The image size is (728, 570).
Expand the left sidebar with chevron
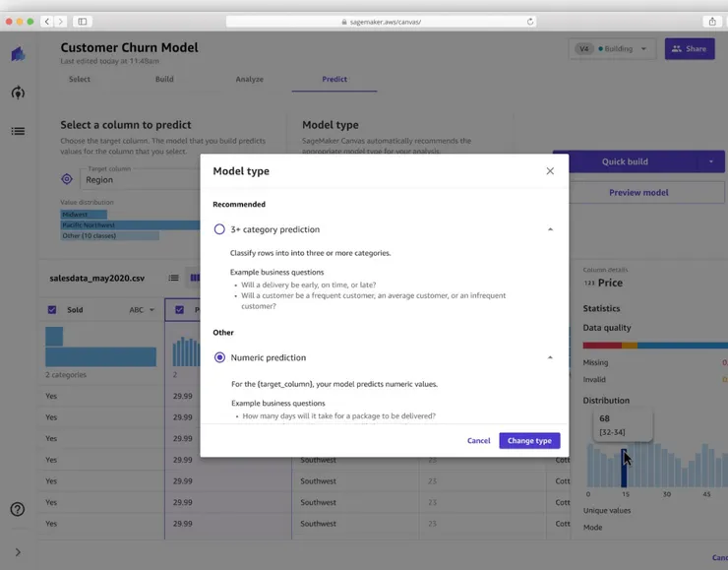[x=18, y=552]
